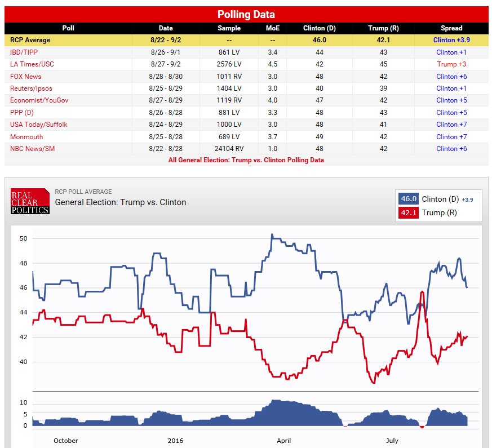This screenshot has width=492, height=448.
Task: Click the 8/26 - 9/1 date cell
Action: (166, 52)
